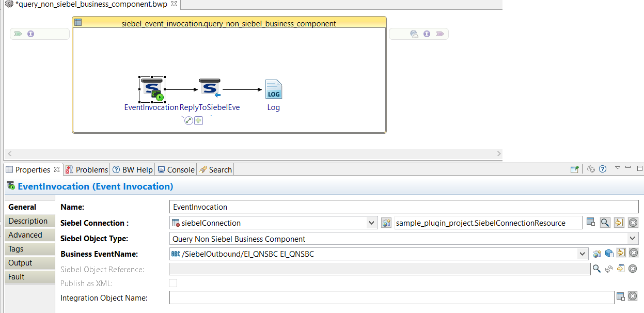Click the EventInvocation (Event Invocation) heading
The width and height of the screenshot is (644, 313).
96,186
